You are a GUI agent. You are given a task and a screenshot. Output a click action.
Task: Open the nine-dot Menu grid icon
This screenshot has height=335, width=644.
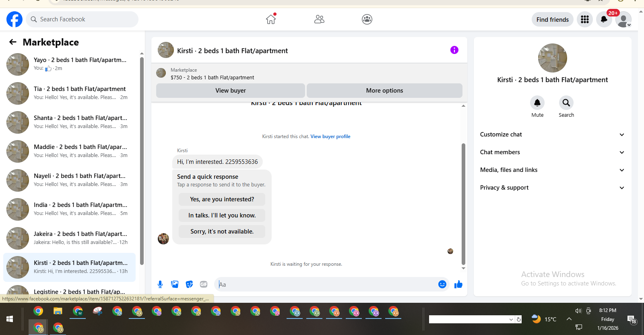[585, 19]
